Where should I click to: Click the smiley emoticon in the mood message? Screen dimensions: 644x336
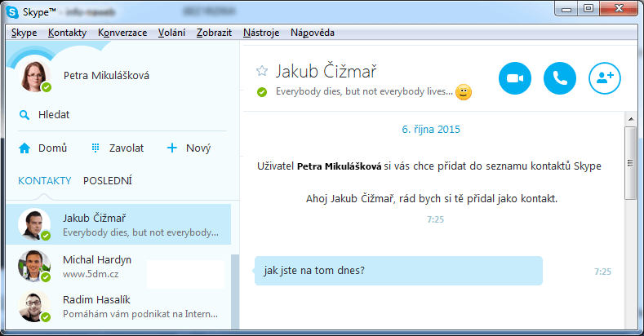[x=464, y=92]
